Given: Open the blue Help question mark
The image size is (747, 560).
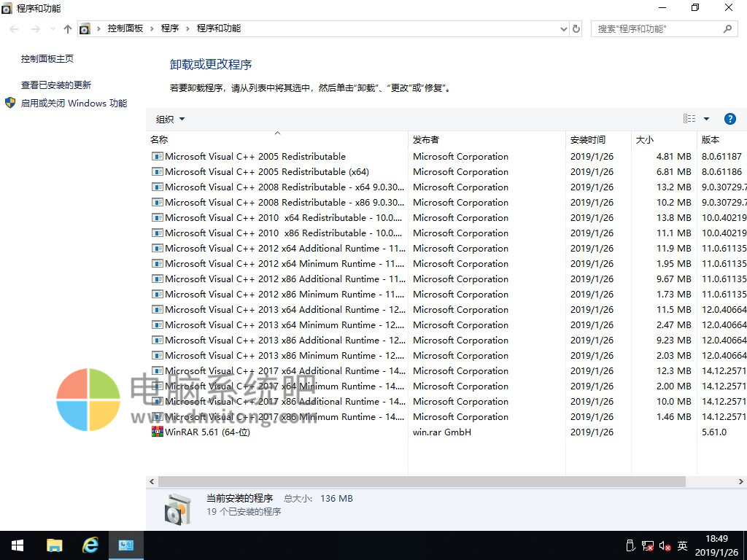Looking at the screenshot, I should pos(729,119).
